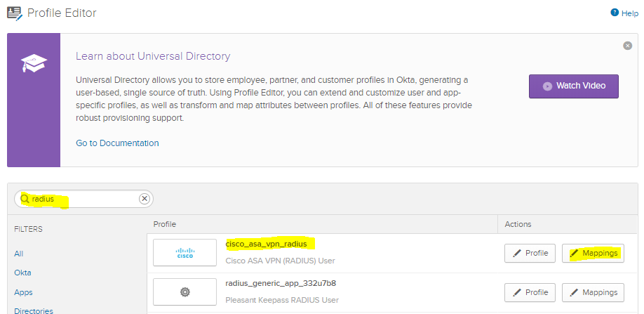Viewport: 644px width, 314px height.
Task: Click the Actions column header
Action: (518, 224)
